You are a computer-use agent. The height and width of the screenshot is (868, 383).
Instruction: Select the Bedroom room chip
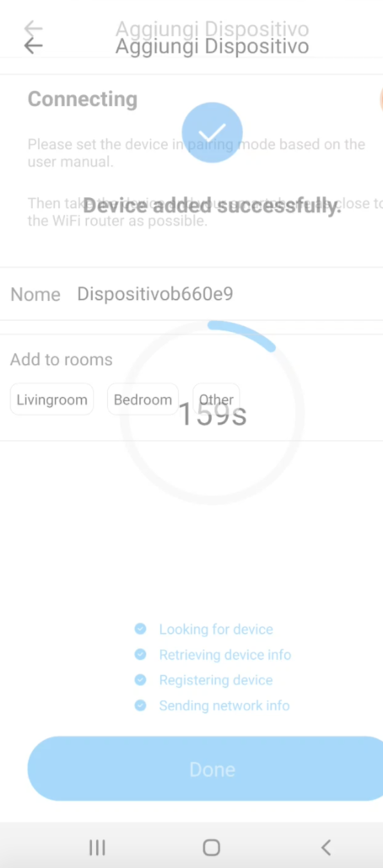[143, 399]
